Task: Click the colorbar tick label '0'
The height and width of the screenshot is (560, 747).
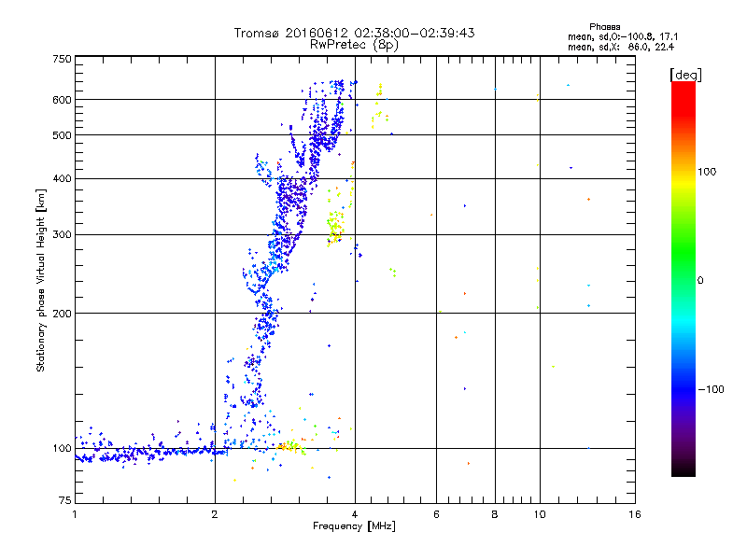Action: click(700, 281)
